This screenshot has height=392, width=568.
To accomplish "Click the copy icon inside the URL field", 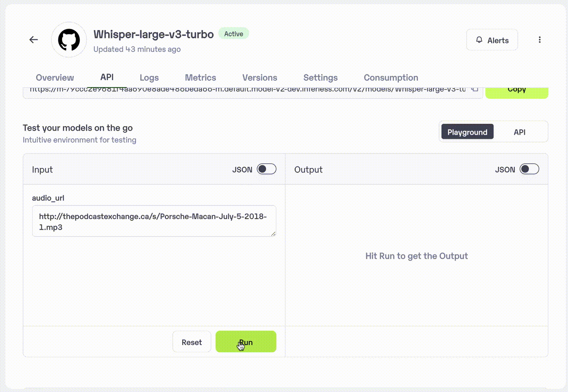I will (x=475, y=89).
